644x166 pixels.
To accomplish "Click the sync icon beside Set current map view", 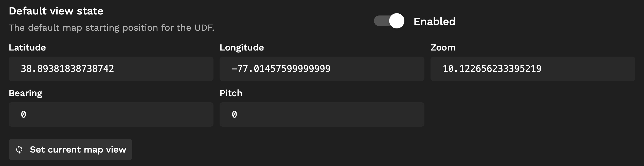I will [19, 150].
